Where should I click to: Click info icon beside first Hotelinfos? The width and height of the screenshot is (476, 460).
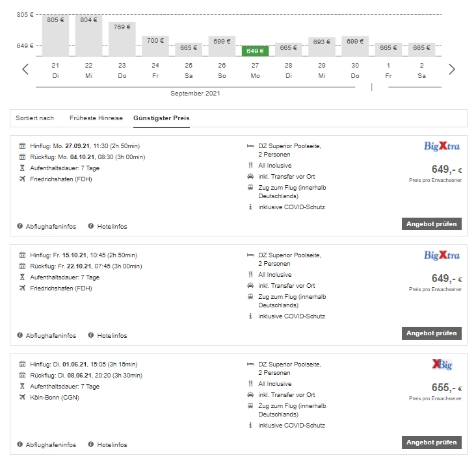pos(92,226)
